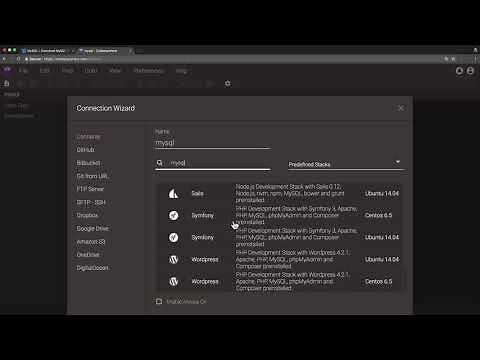Toggle the checkbox below the stacks list

point(159,301)
